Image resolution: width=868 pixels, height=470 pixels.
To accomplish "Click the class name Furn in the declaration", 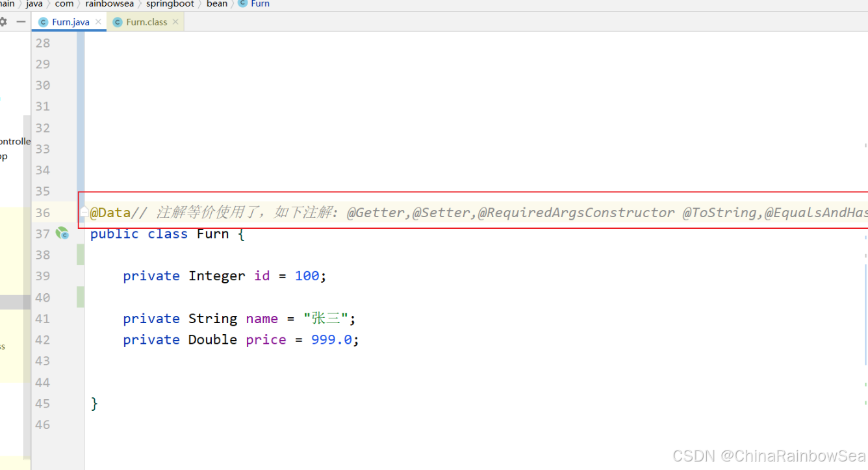I will [x=213, y=233].
